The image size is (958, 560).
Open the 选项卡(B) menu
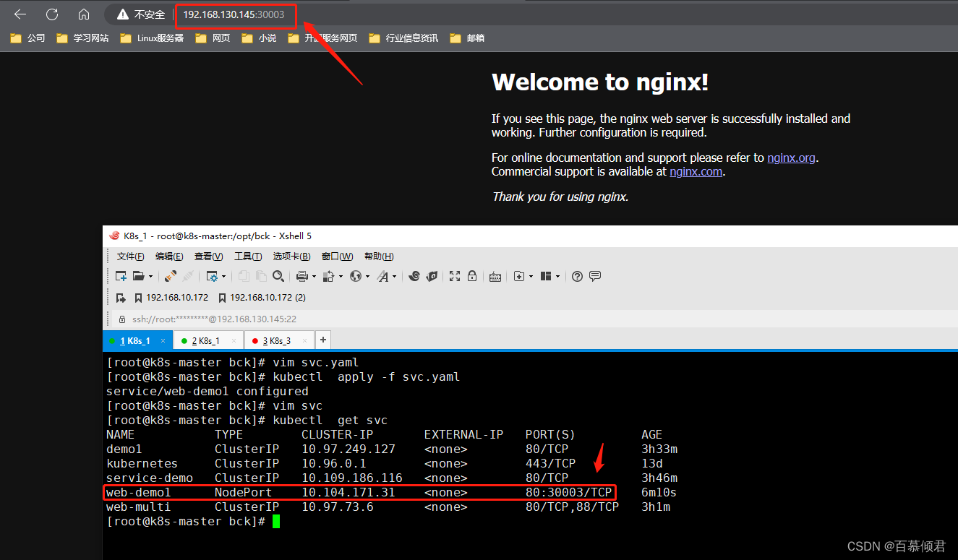pyautogui.click(x=291, y=257)
